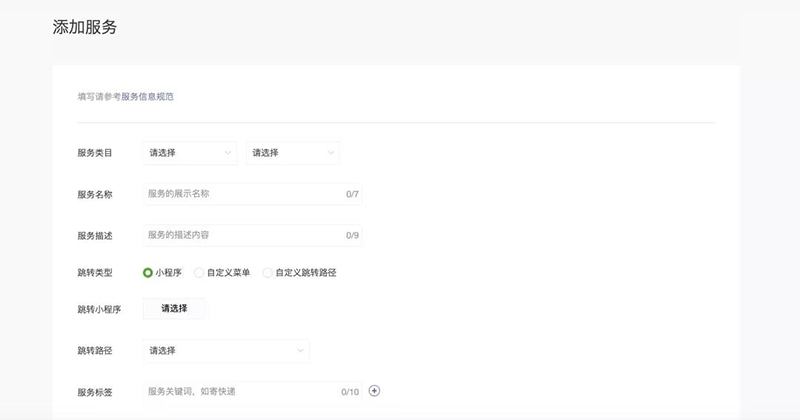The image size is (800, 420).
Task: Open the first 服务类目 dropdown
Action: coord(190,153)
